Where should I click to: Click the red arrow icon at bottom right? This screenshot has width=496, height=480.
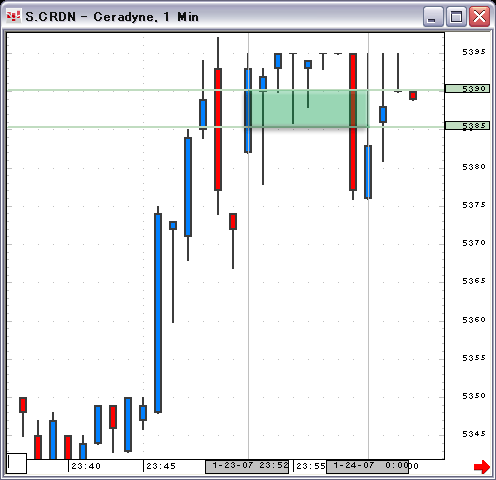482,467
